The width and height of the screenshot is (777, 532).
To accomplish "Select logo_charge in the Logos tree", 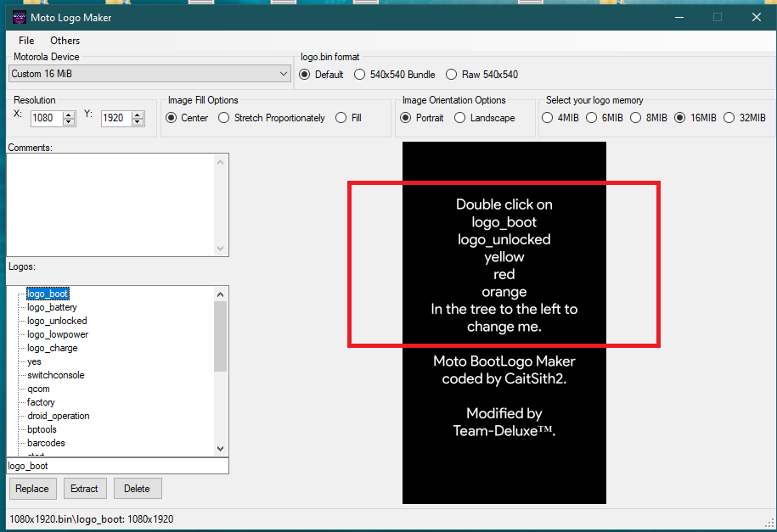I will tap(52, 348).
